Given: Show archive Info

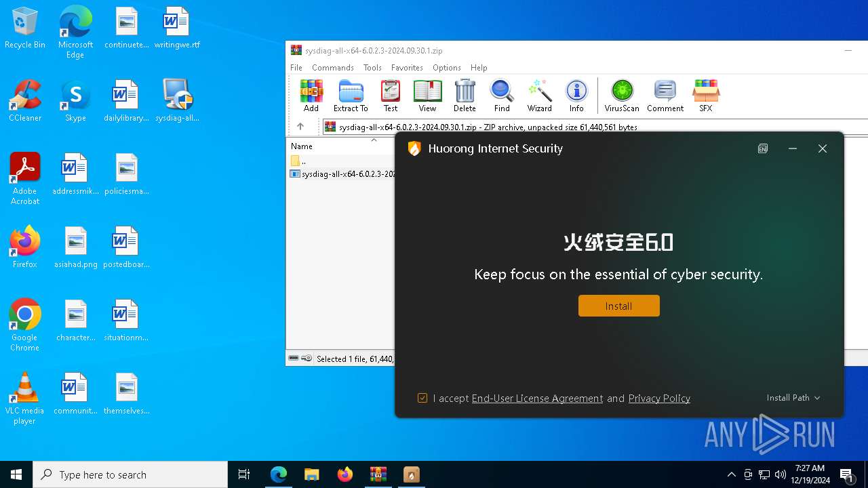Looking at the screenshot, I should click(576, 96).
